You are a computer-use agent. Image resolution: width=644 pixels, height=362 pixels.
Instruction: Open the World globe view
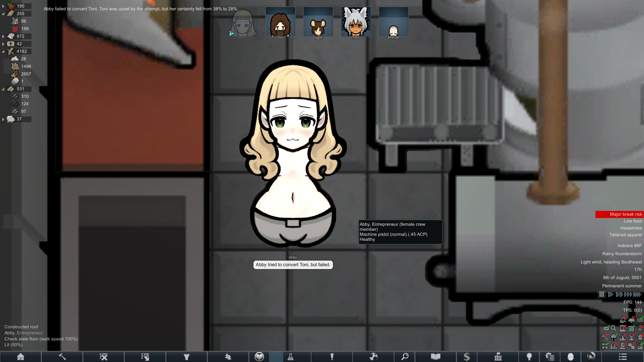(374, 357)
